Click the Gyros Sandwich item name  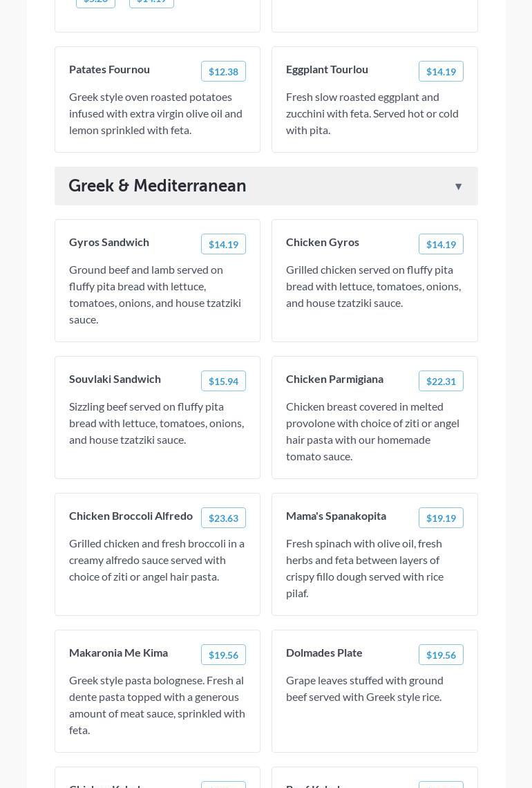pyautogui.click(x=109, y=242)
